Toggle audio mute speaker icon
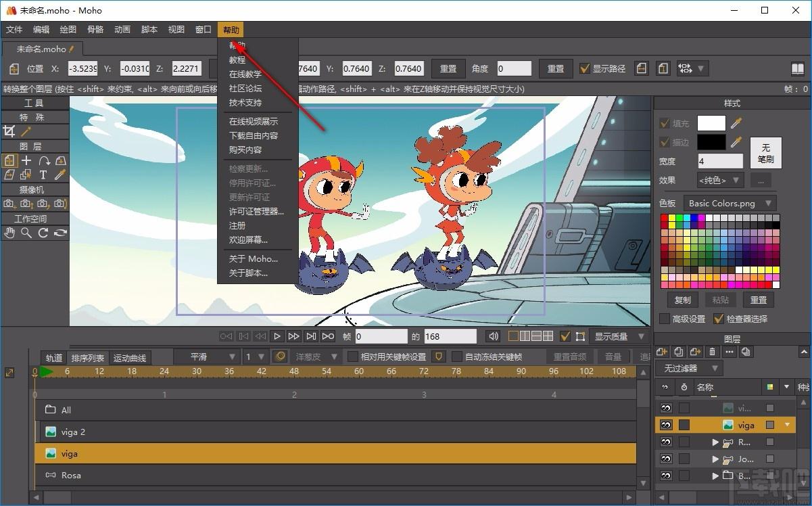812x506 pixels. click(x=494, y=336)
